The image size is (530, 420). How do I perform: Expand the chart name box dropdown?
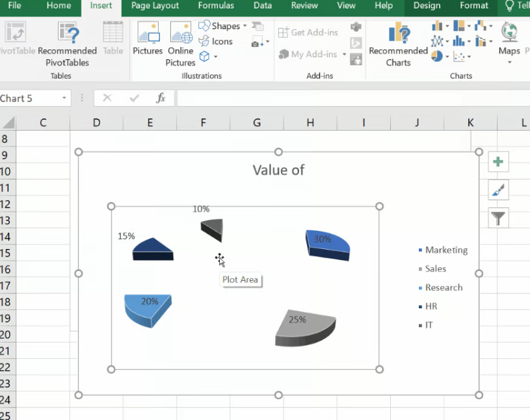pyautogui.click(x=63, y=98)
